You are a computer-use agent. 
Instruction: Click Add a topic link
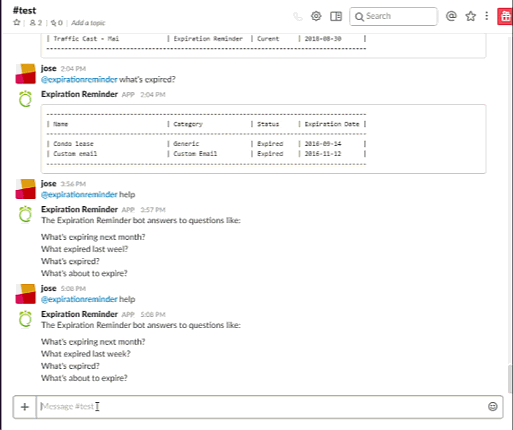point(88,23)
